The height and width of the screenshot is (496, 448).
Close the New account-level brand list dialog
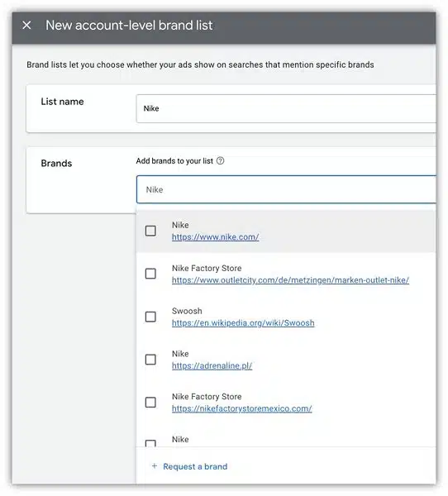pyautogui.click(x=27, y=25)
